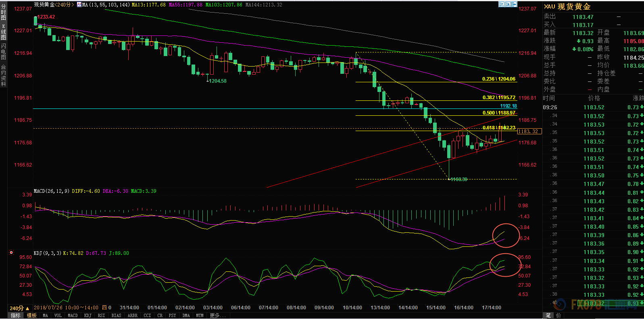
Task: Switch to K线图 view in sidebar
Action: (x=4, y=32)
